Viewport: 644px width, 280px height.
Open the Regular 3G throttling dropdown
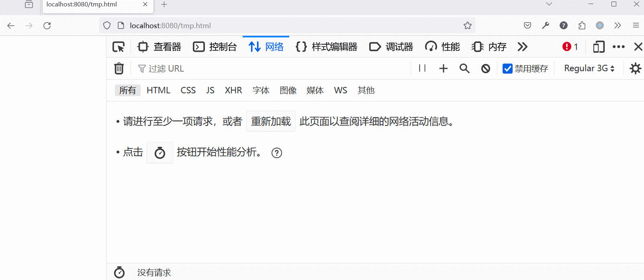pyautogui.click(x=589, y=68)
